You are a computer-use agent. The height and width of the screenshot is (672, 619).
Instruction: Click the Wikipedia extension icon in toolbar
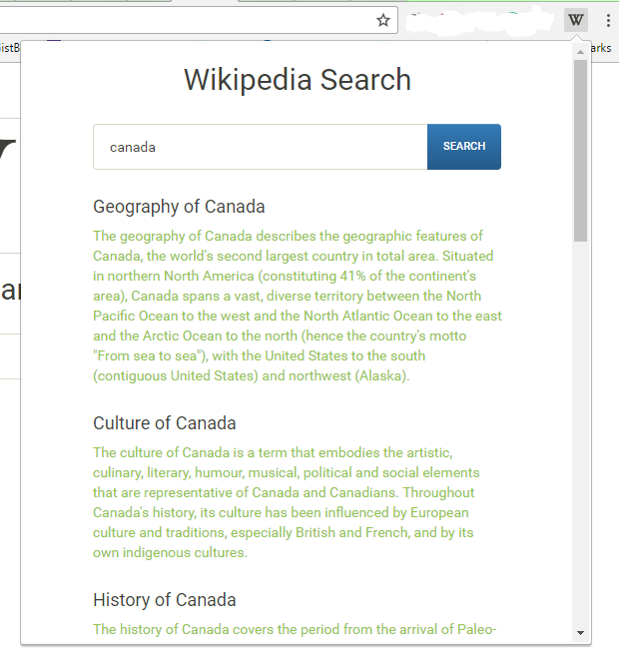576,20
